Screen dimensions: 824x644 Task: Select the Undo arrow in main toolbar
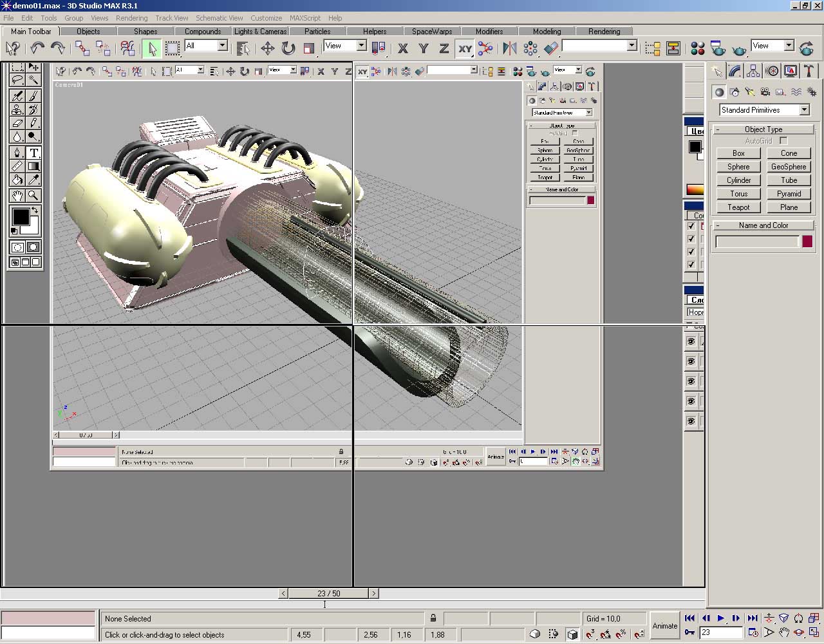pos(37,48)
